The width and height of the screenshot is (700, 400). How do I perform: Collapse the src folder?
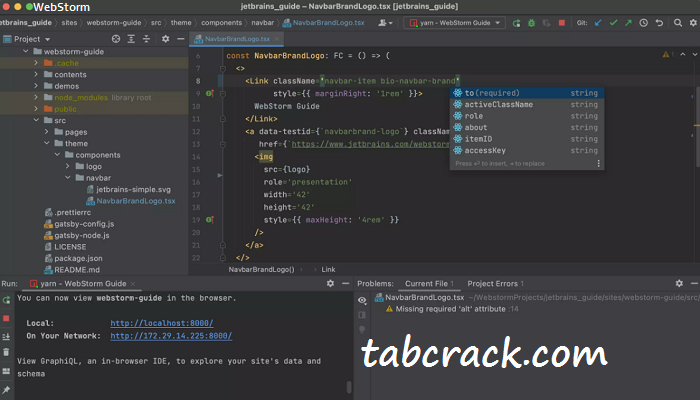click(36, 120)
